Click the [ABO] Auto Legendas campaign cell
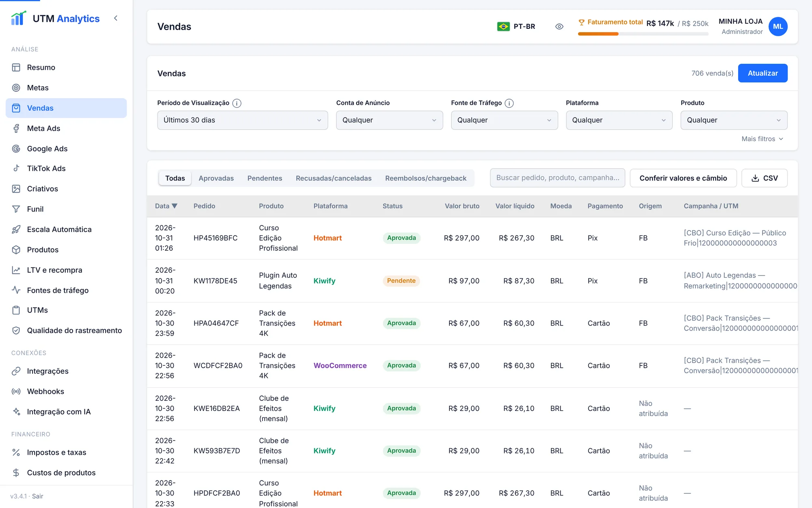This screenshot has height=508, width=812. [x=740, y=281]
